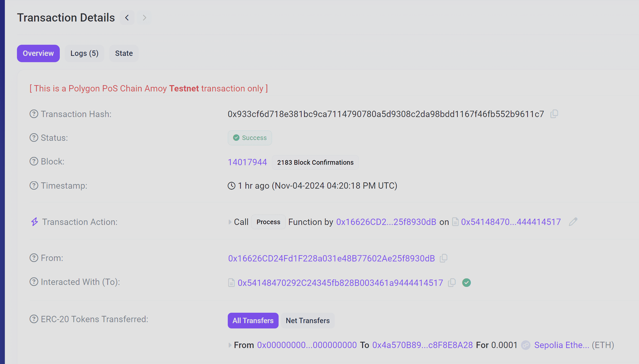This screenshot has width=639, height=364.
Task: Select the All Transfers toggle
Action: pyautogui.click(x=253, y=320)
